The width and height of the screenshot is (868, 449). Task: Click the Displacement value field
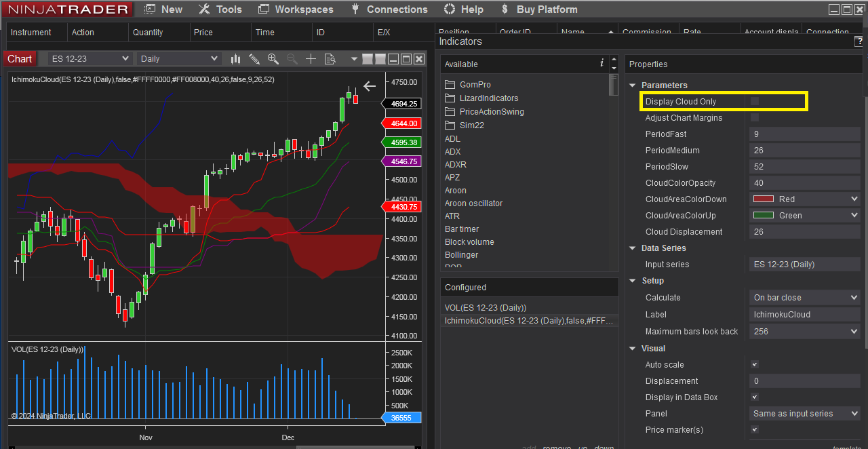805,381
